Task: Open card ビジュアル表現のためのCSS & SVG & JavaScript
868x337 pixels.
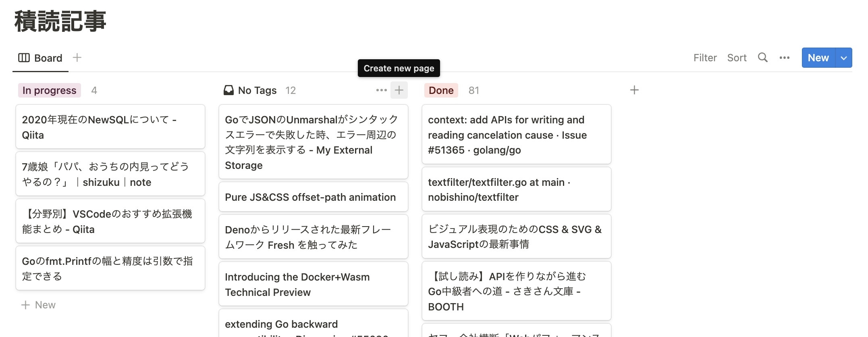Action: click(x=517, y=237)
